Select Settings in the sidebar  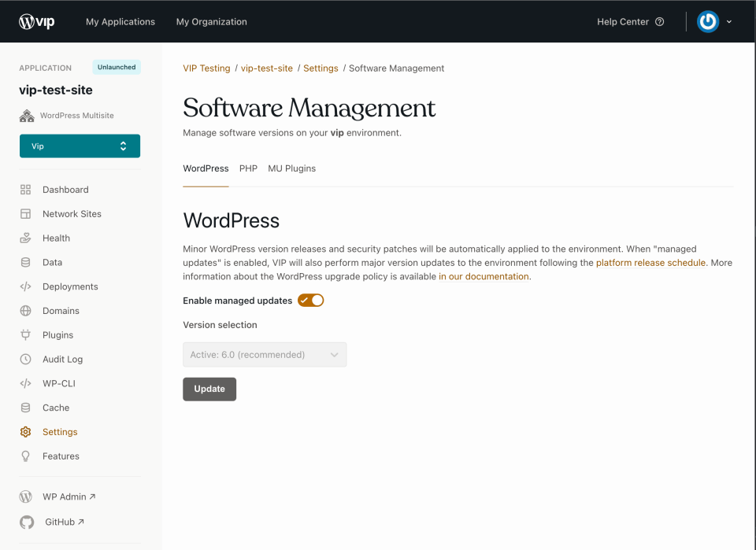[60, 432]
